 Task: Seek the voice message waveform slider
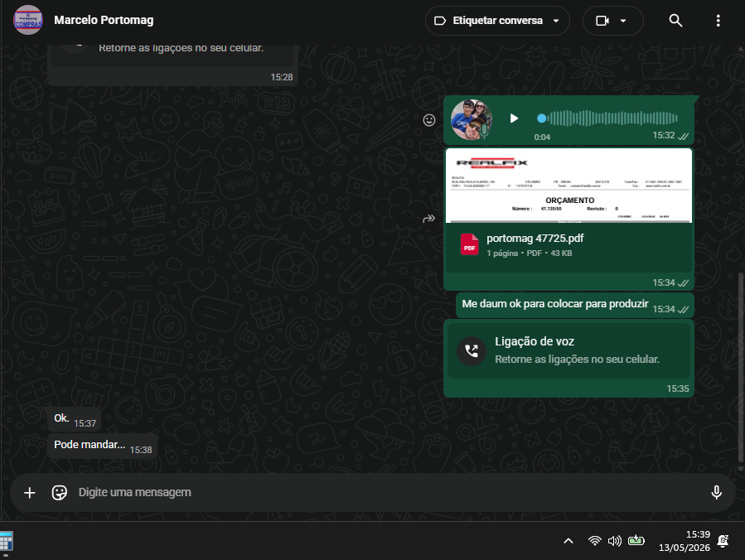coord(607,118)
